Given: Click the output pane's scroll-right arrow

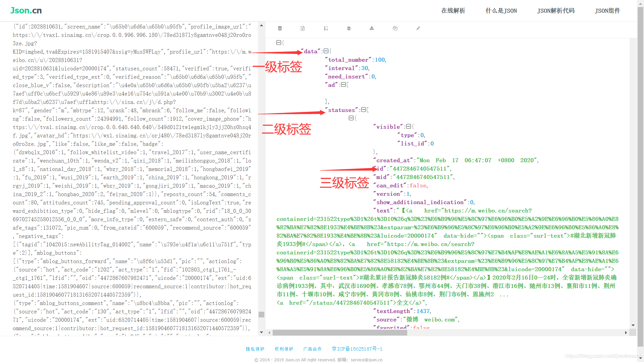Looking at the screenshot, I should 626,333.
